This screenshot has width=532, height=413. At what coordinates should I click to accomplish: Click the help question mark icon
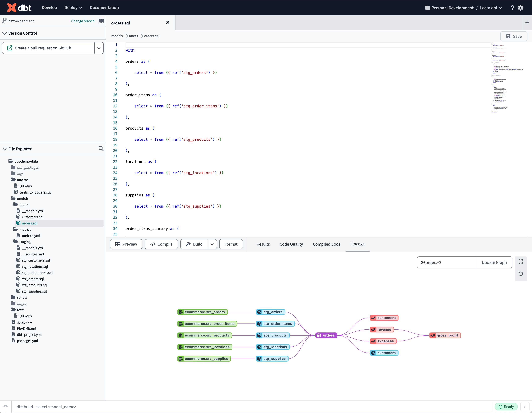coord(512,8)
